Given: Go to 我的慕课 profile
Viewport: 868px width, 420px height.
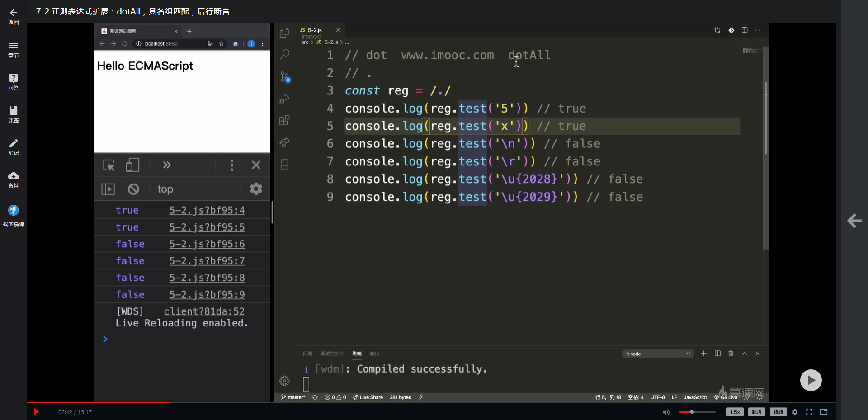Looking at the screenshot, I should tap(14, 215).
